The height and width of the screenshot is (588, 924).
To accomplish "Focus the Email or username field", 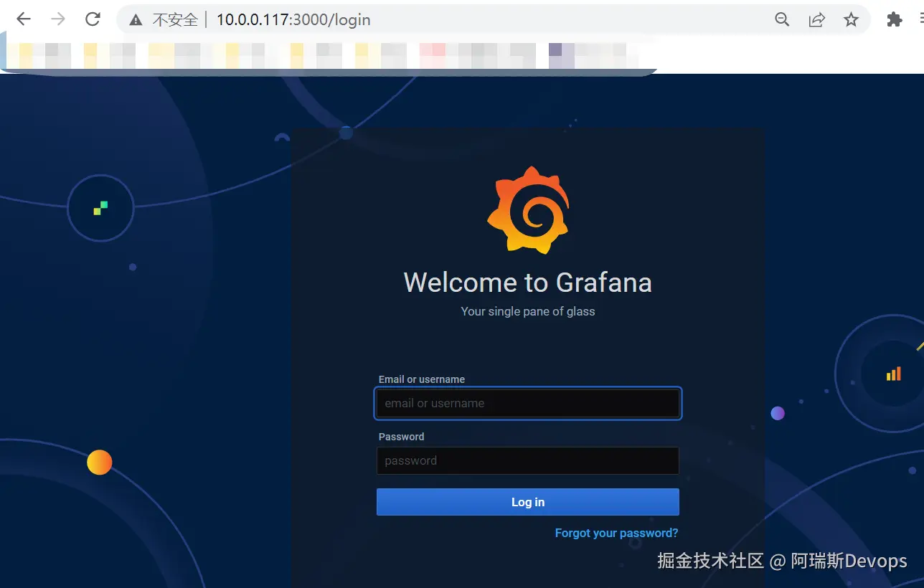I will [528, 403].
